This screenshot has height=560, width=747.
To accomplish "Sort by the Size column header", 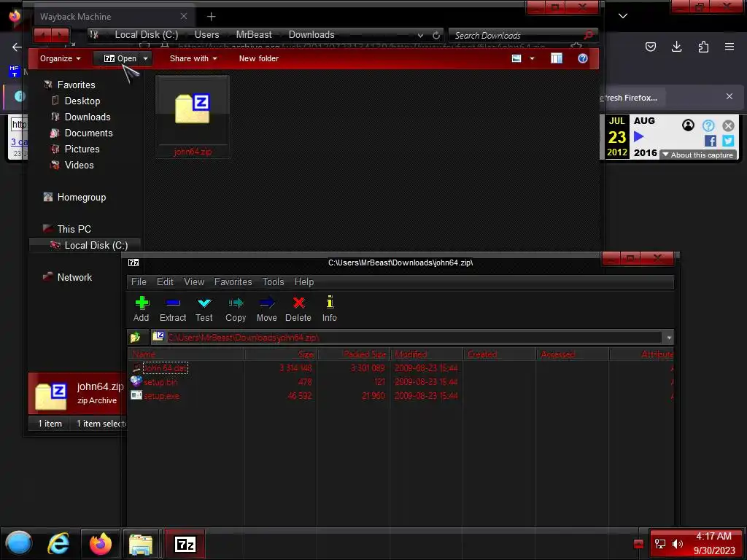I will click(281, 354).
